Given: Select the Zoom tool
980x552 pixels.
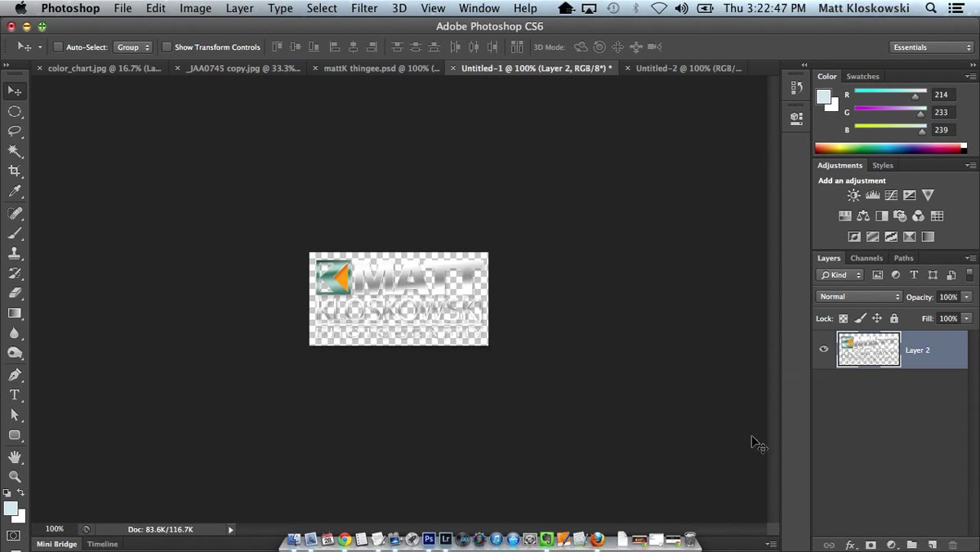Looking at the screenshot, I should [15, 477].
